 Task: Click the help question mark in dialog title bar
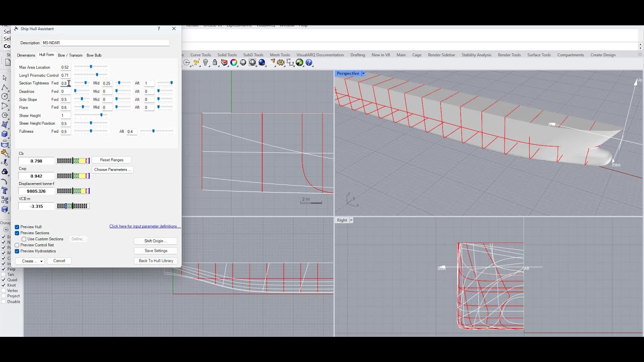(x=159, y=29)
